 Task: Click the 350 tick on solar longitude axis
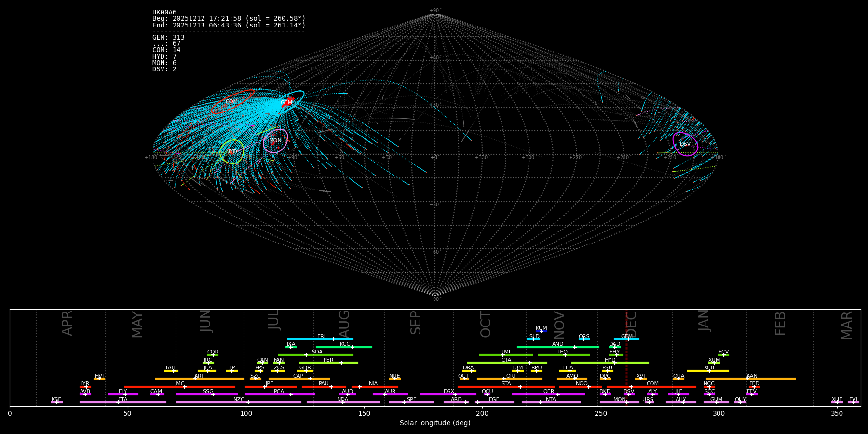pos(837,413)
